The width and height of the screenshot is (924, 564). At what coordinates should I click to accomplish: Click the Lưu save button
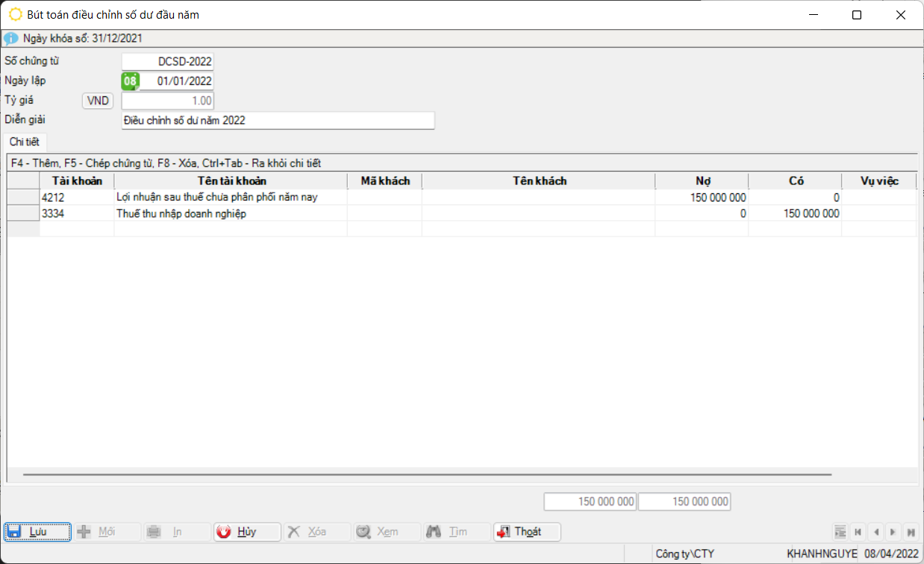(37, 531)
